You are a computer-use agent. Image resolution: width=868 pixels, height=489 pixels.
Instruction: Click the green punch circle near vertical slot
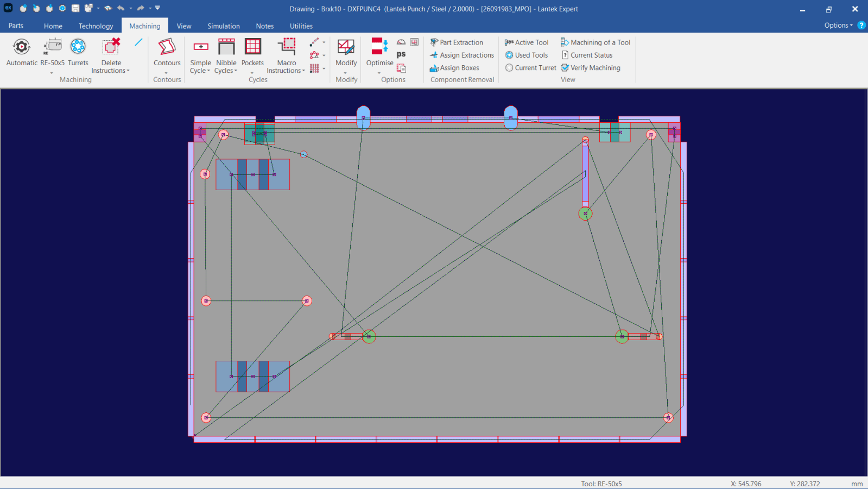pos(585,214)
